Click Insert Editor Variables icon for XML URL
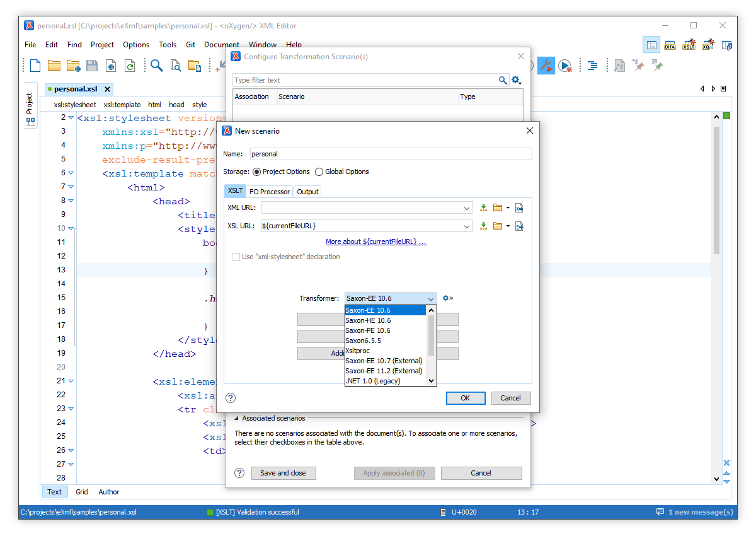Image resolution: width=756 pixels, height=536 pixels. (x=484, y=208)
